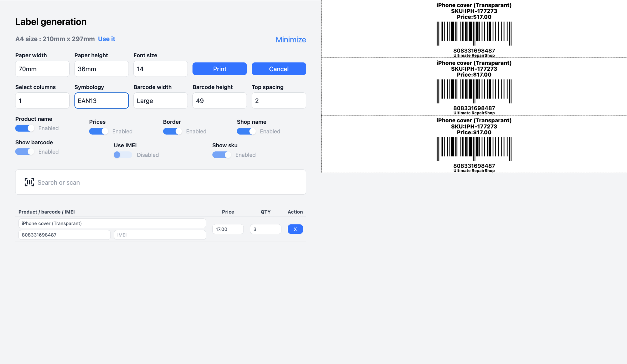Viewport: 627px width, 364px height.
Task: Click the 'Use it' A4 size link
Action: pos(106,39)
